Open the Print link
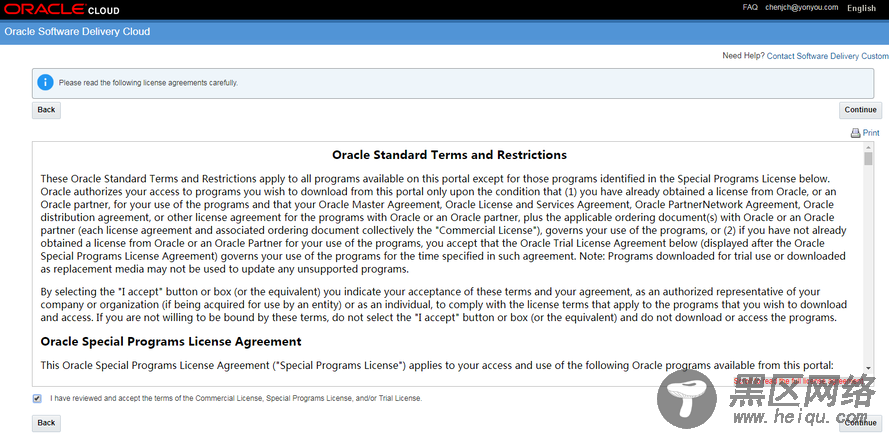889x434 pixels. pos(871,133)
